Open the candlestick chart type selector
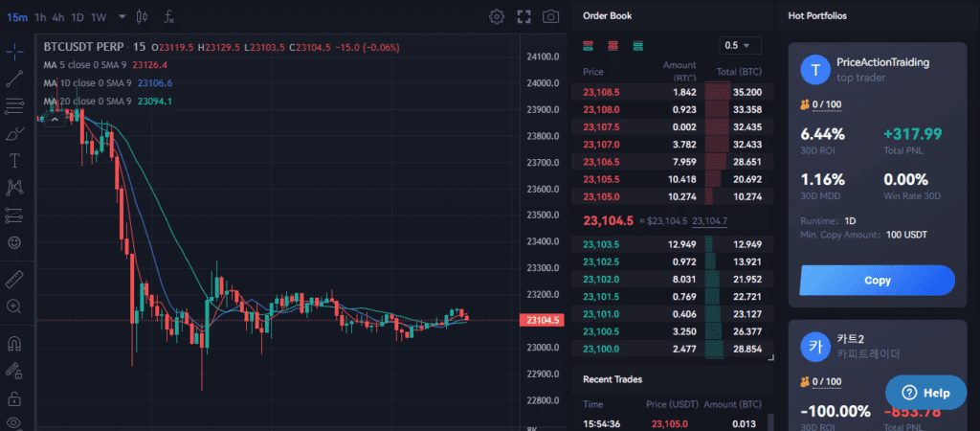Viewport: 980px width, 431px height. click(142, 17)
